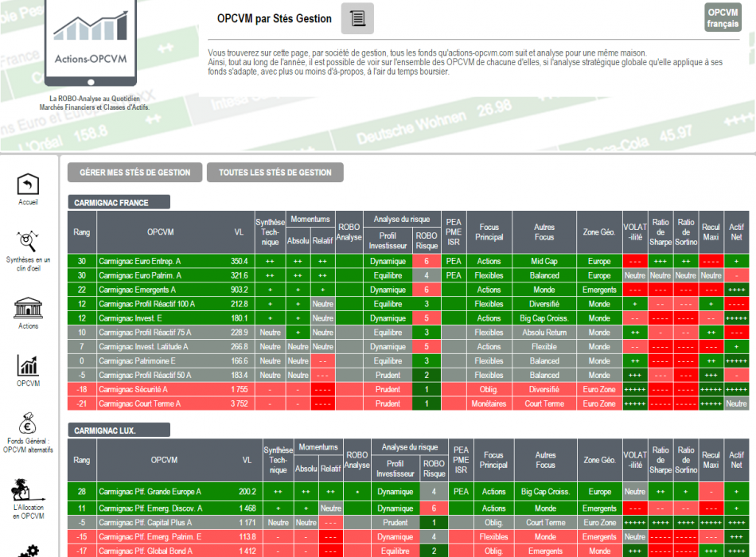
Task: Click Actif Net header in Carmignac Lux. table
Action: tap(736, 460)
